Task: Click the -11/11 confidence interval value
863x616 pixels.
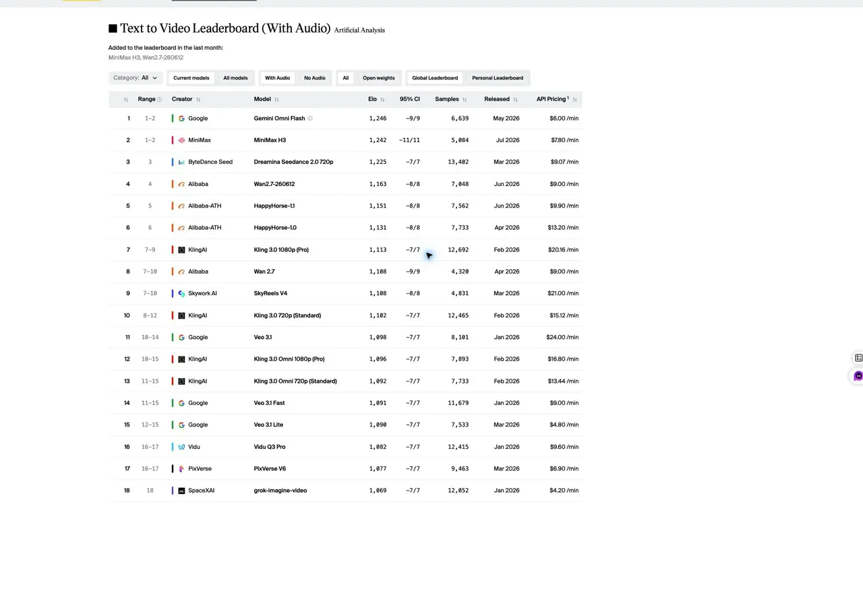Action: (x=409, y=140)
